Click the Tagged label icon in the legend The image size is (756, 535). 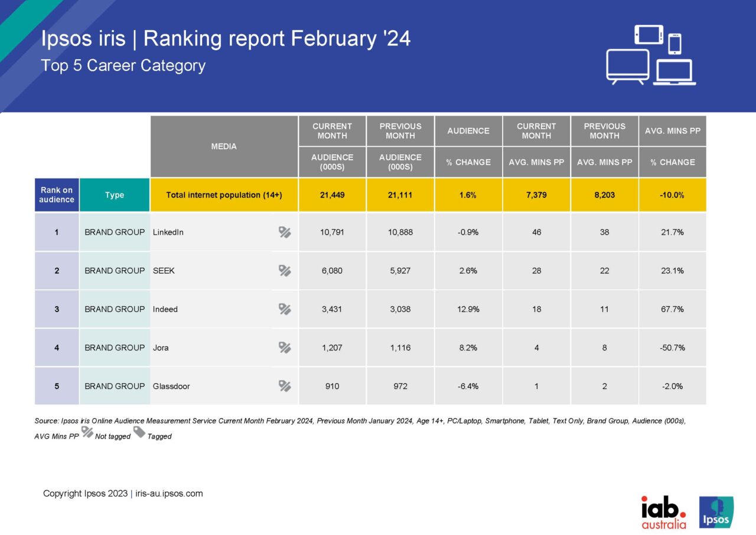[140, 432]
